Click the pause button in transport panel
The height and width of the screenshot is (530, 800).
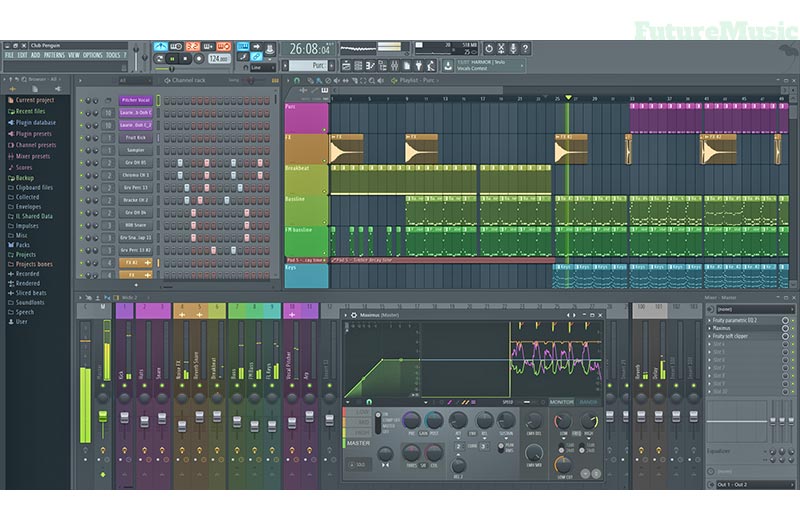pos(172,59)
